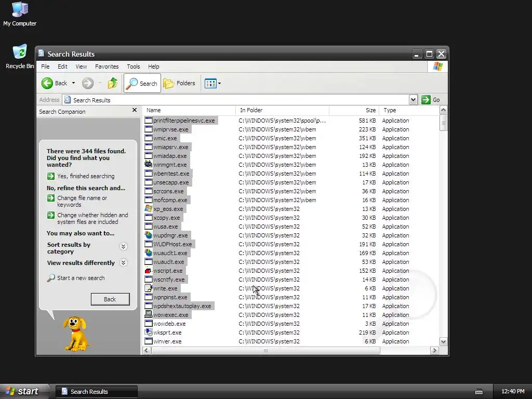
Task: Click the taskbar clock showing 12:40 PM
Action: 513,392
